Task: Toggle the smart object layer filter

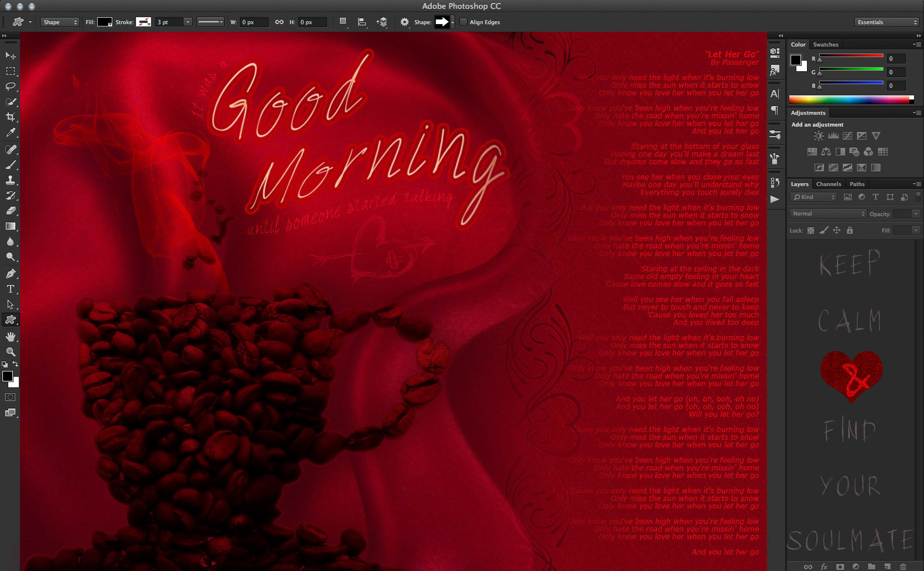Action: (904, 197)
